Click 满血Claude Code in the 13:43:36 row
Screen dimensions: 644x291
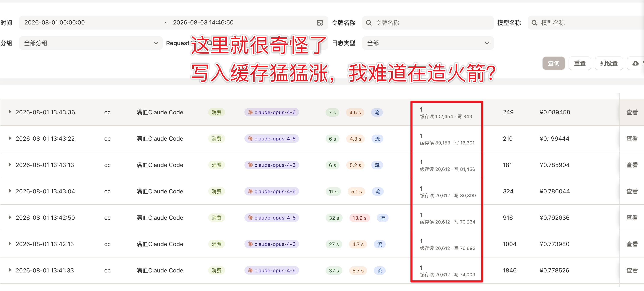click(x=160, y=112)
